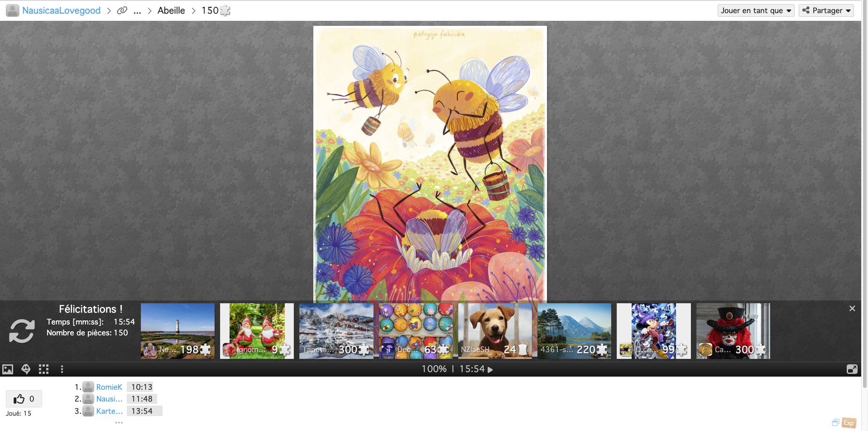Click the 13:54 leaderboard time

click(x=142, y=411)
